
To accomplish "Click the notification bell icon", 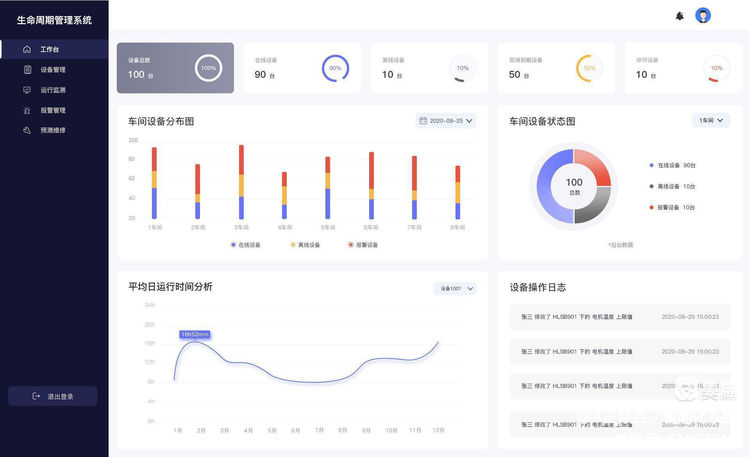I will tap(680, 16).
